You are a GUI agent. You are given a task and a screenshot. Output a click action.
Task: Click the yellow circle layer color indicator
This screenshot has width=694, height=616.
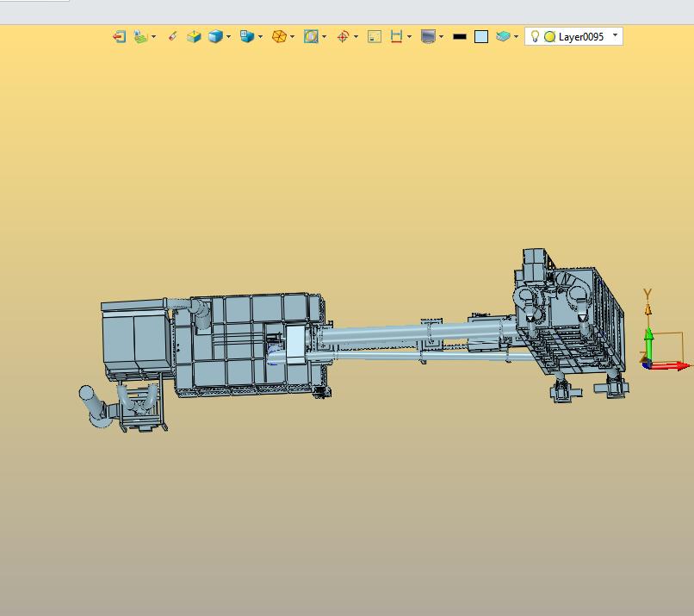pyautogui.click(x=549, y=37)
